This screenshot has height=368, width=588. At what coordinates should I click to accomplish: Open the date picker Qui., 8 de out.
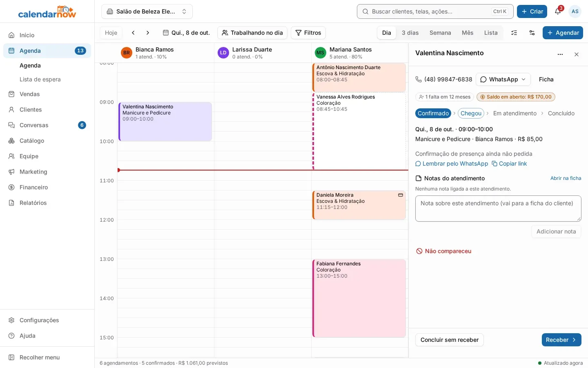click(x=186, y=33)
